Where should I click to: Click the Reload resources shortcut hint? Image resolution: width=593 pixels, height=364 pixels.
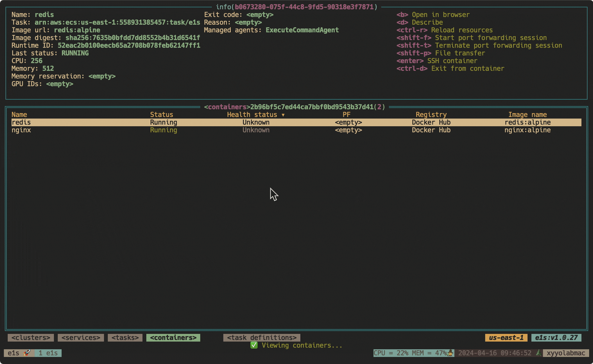point(445,30)
